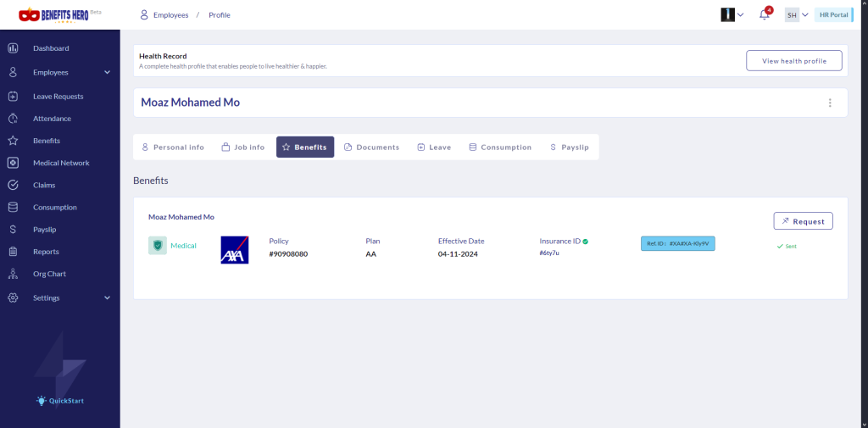Click the green Medical label
868x428 pixels.
point(183,245)
